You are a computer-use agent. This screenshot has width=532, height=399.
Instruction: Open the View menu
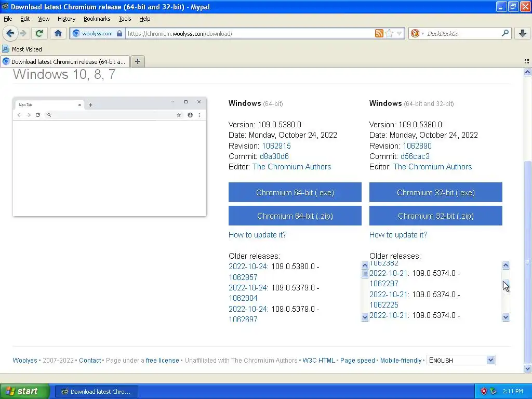pos(44,19)
